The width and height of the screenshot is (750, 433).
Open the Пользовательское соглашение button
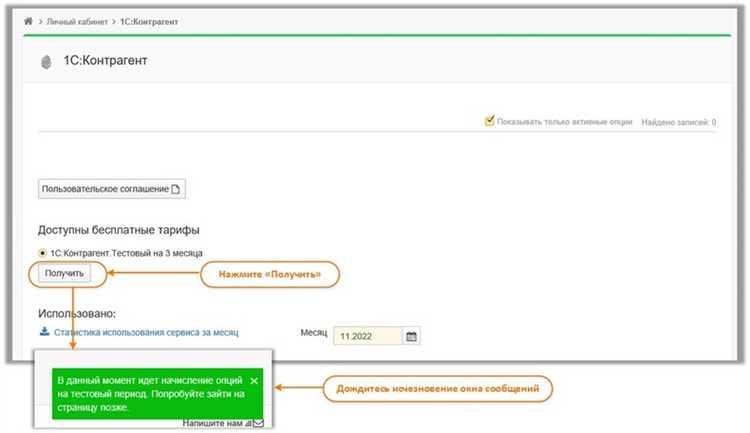(x=111, y=189)
